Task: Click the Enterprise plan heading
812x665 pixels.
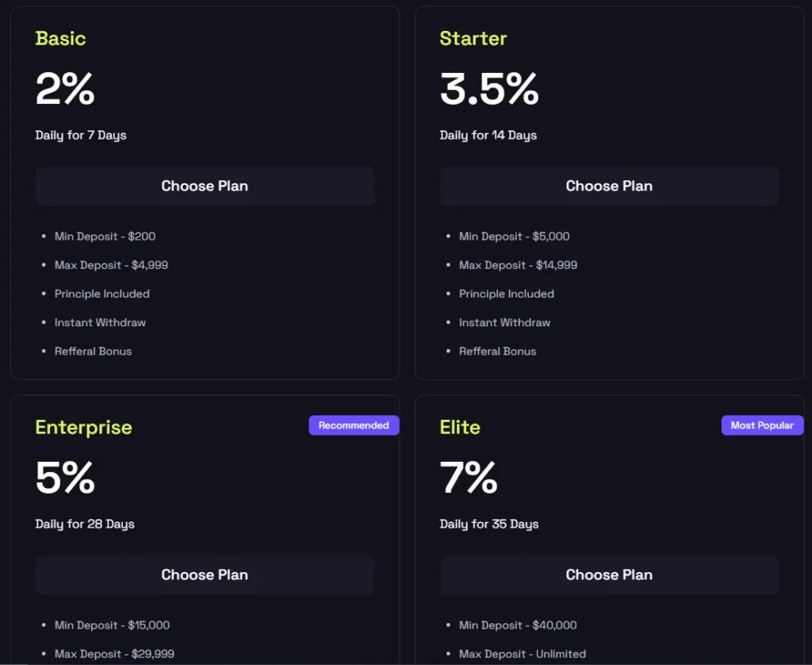Action: (x=84, y=427)
